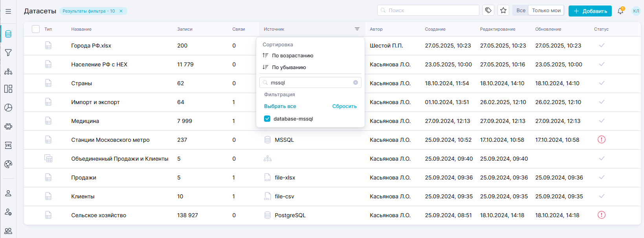This screenshot has width=644, height=238.
Task: Switch to the Только мои toggle
Action: (546, 11)
